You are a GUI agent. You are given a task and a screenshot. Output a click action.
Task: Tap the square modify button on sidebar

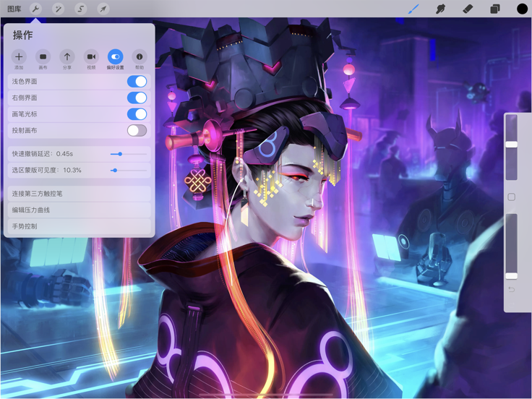pos(511,197)
